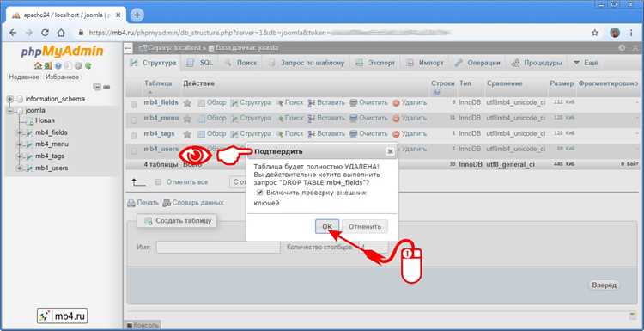
Task: Browse mb4_fields via Обзор
Action: [x=212, y=102]
